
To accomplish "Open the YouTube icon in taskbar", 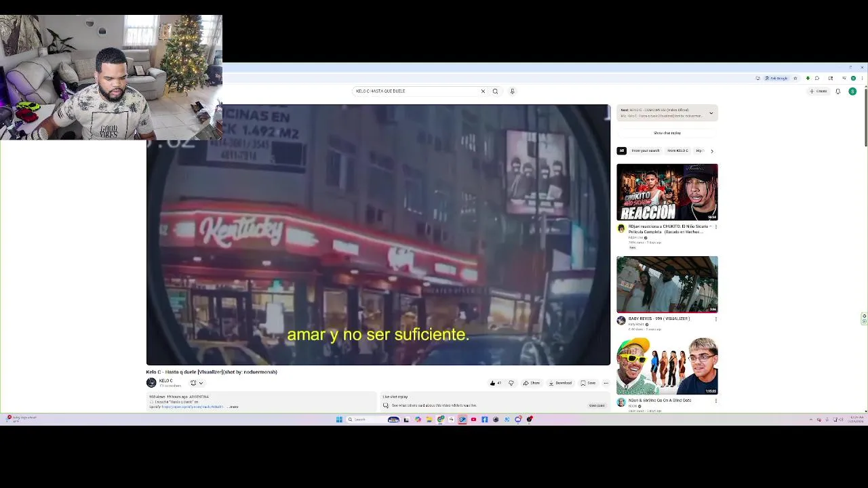I will 473,420.
